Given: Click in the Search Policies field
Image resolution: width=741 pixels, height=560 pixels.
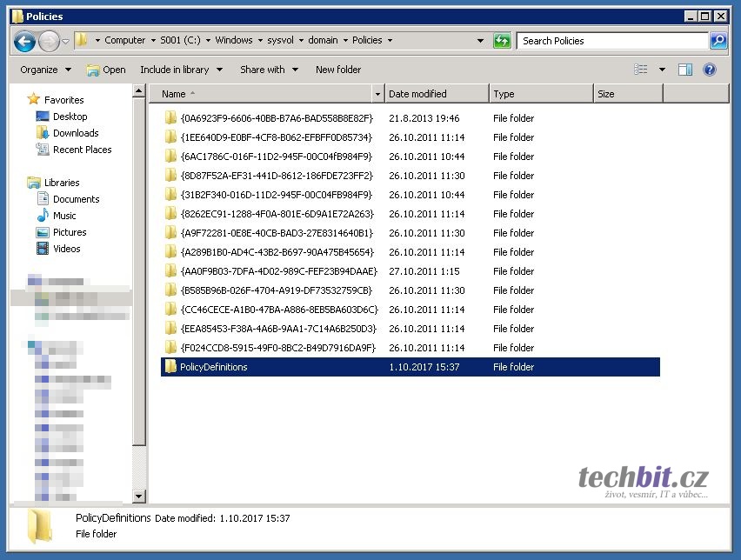Looking at the screenshot, I should tap(612, 41).
